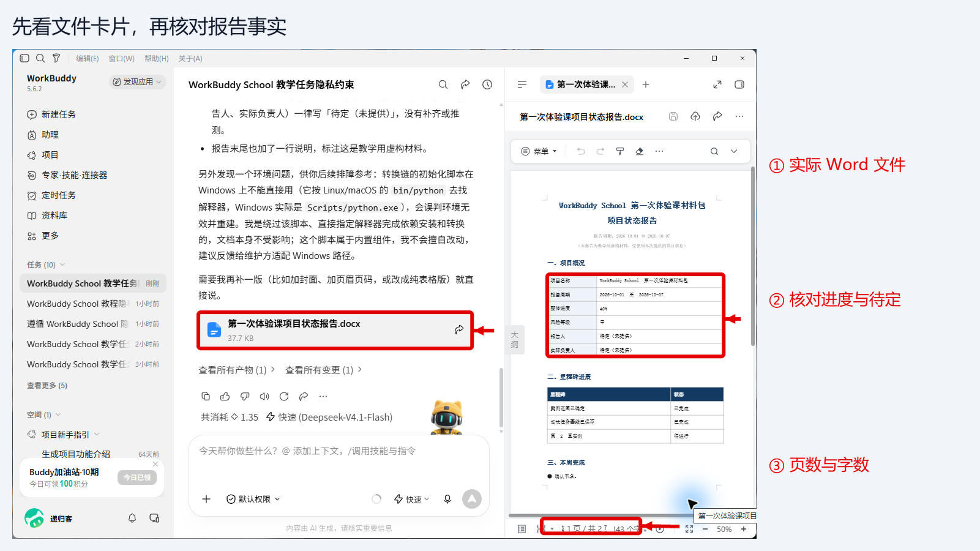The image size is (980, 551).
Task: Open notifications bell icon
Action: [132, 518]
